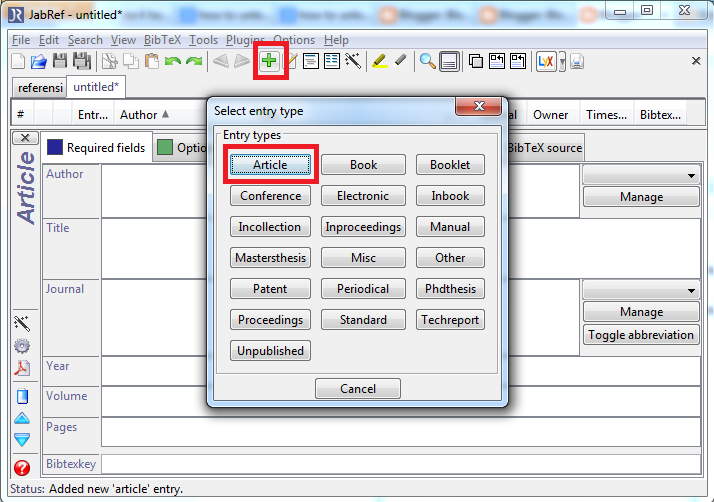Click the Search magnifying glass icon
Viewport: 714px width, 502px height.
coord(428,61)
